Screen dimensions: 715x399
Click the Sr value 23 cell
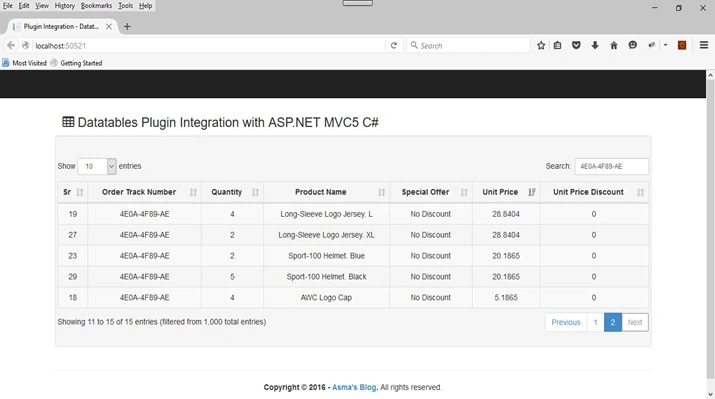click(73, 256)
